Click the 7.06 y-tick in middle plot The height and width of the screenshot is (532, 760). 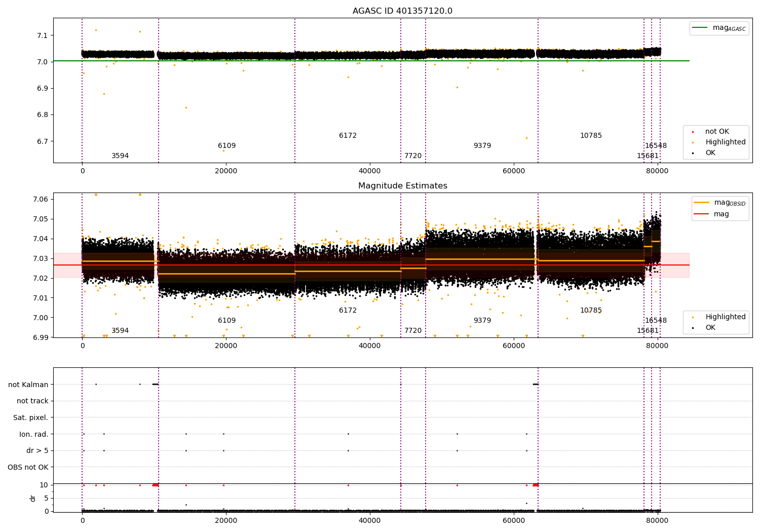tap(40, 200)
